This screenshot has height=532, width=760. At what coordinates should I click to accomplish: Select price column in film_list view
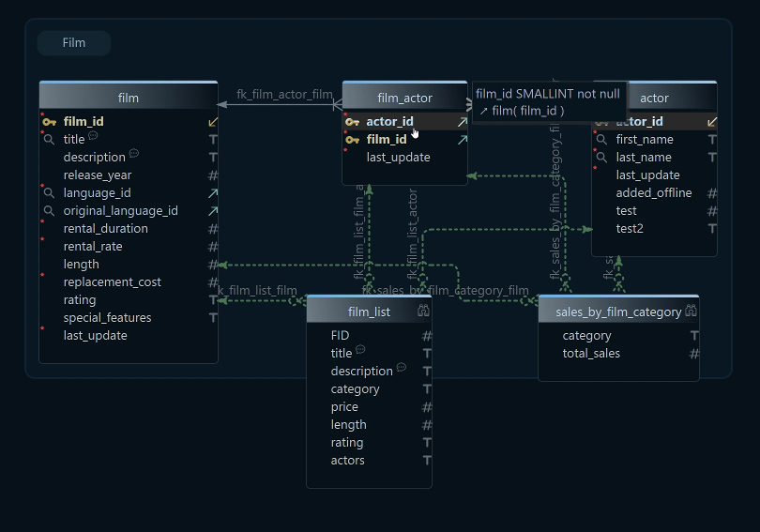(369, 407)
